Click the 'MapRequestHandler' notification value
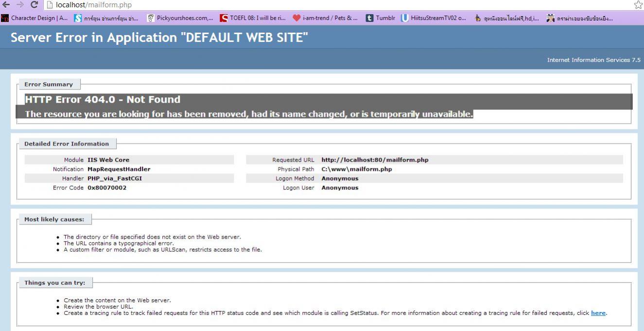The height and width of the screenshot is (331, 644). [x=119, y=169]
